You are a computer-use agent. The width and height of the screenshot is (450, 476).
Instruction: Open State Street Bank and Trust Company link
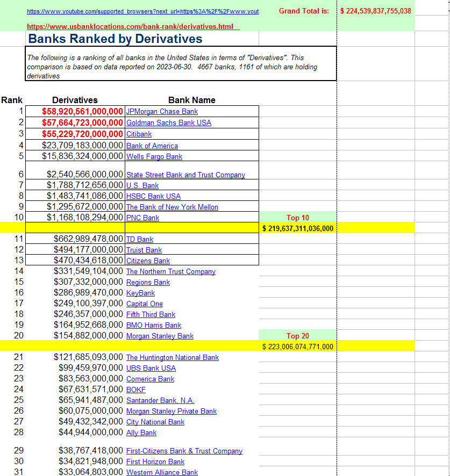[185, 175]
